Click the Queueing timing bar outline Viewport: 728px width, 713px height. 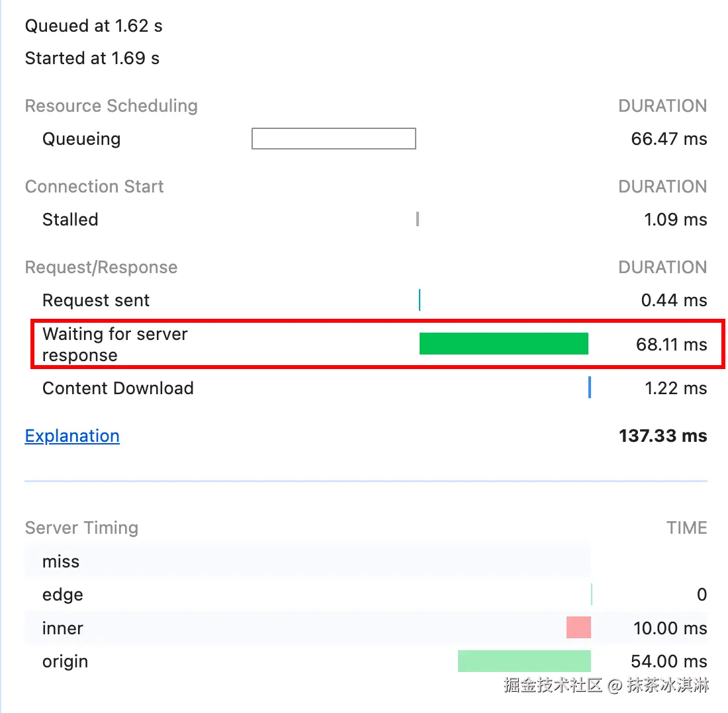(334, 139)
